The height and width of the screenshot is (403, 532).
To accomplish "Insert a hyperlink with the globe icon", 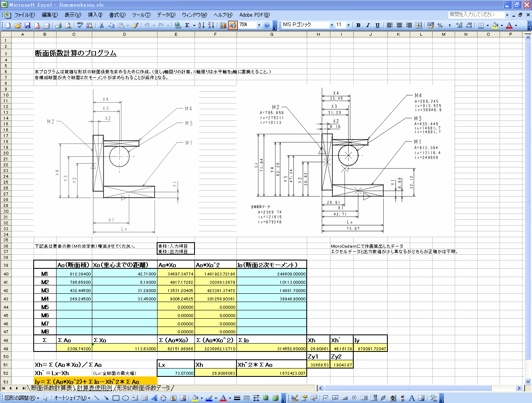I will pyautogui.click(x=178, y=25).
